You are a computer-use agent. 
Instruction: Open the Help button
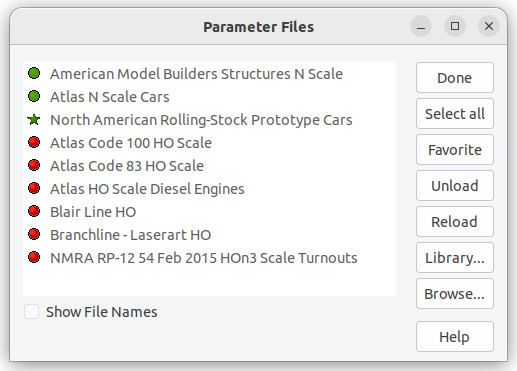[455, 337]
